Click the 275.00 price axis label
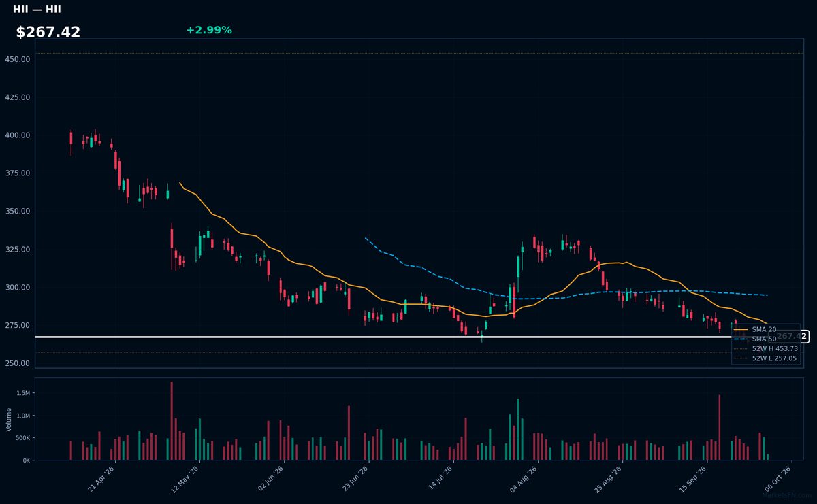The image size is (817, 504). 17,326
